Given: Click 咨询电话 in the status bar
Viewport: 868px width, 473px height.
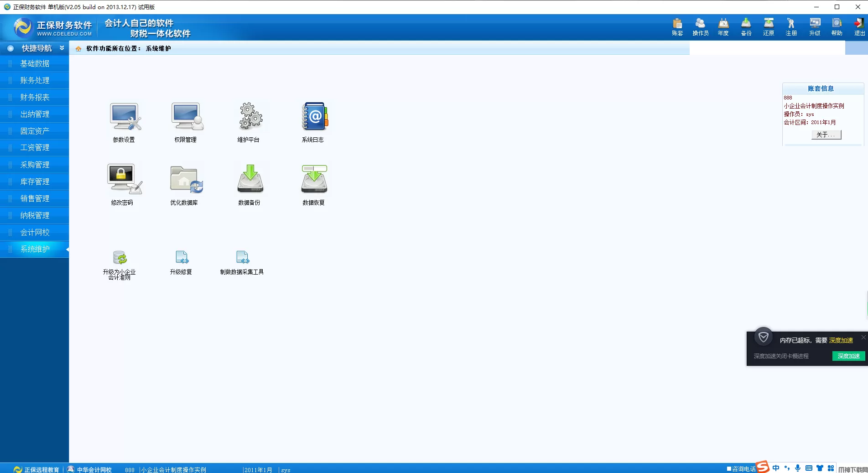Looking at the screenshot, I should coord(741,469).
